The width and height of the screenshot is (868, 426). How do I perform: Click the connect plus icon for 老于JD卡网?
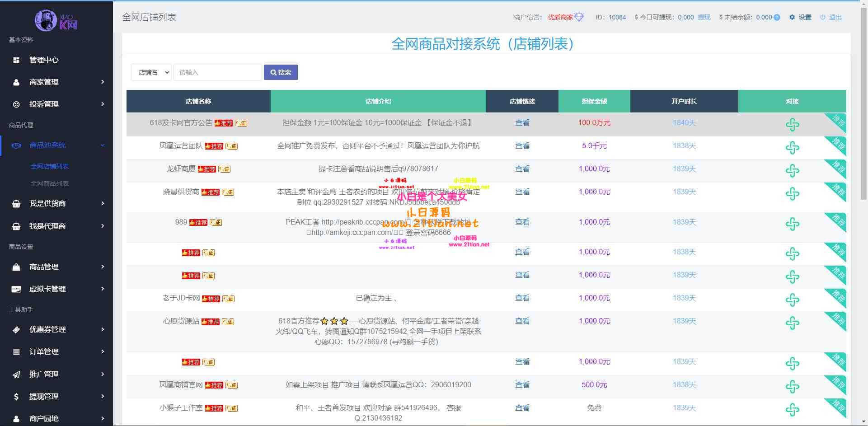click(x=792, y=300)
